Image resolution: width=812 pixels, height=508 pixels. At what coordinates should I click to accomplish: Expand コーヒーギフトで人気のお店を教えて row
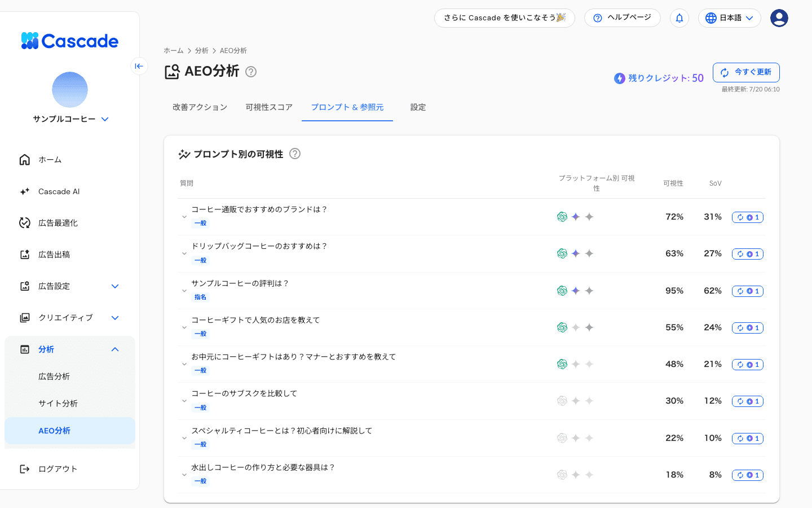184,327
